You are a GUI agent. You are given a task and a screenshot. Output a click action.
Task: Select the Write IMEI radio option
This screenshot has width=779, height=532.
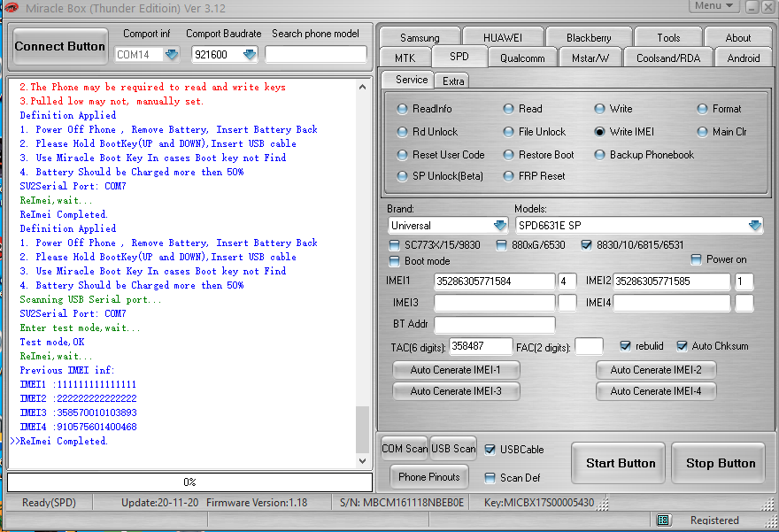pos(599,132)
